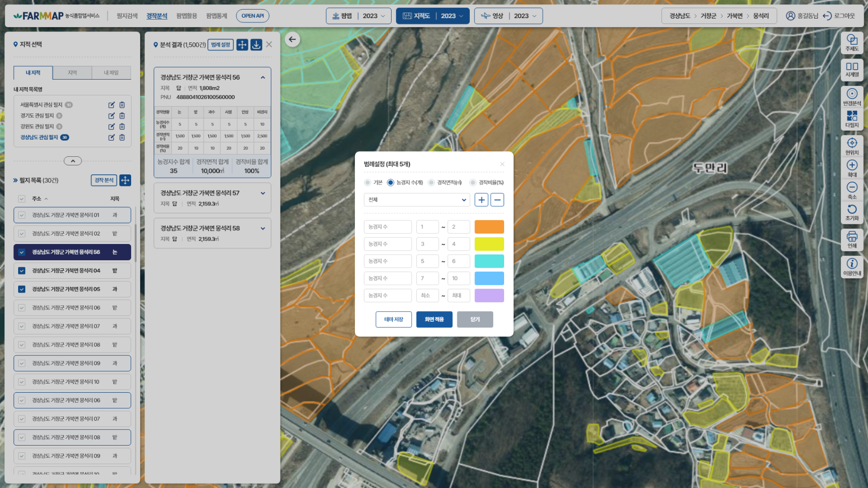Image resolution: width=868 pixels, height=488 pixels.
Task: Download the analysis results
Action: 256,44
